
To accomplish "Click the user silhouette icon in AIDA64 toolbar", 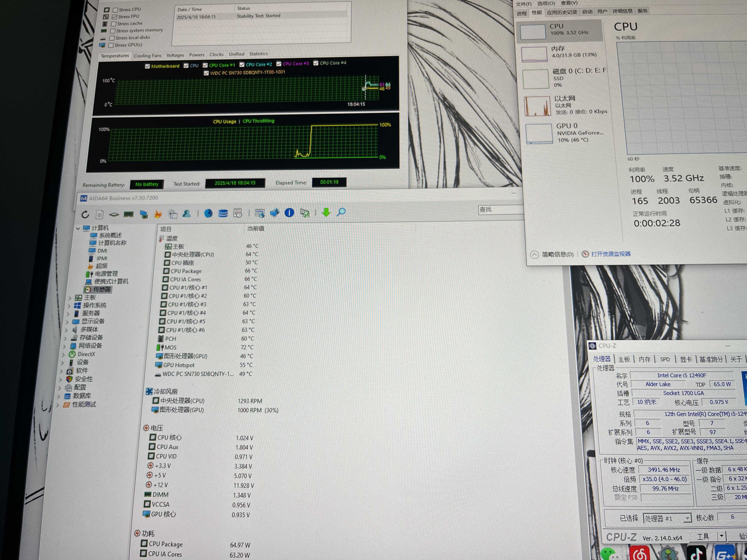I will point(187,213).
